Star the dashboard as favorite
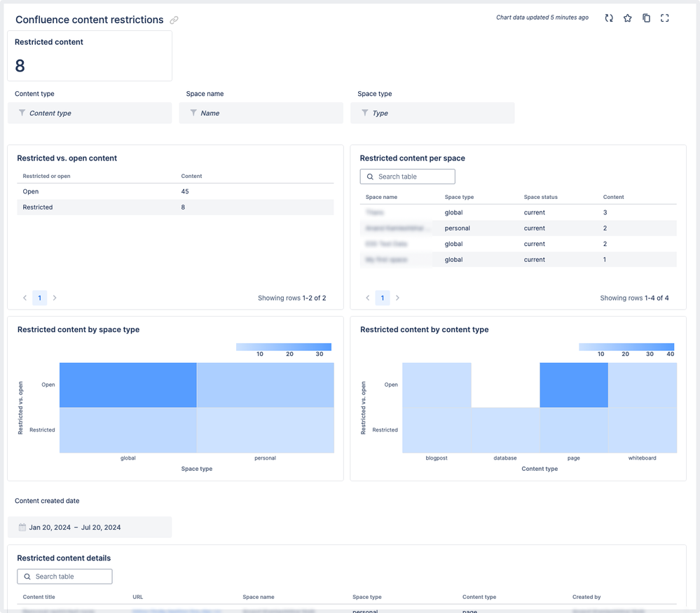The image size is (700, 613). click(x=627, y=18)
